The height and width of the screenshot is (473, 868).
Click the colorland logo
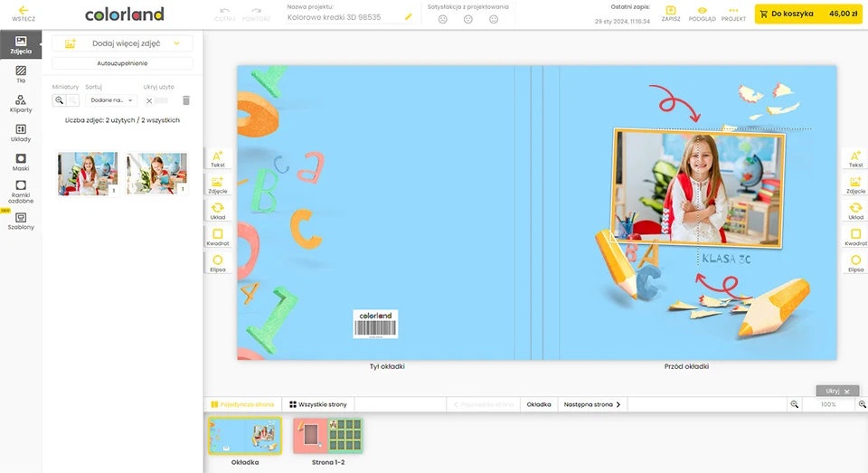pyautogui.click(x=125, y=14)
